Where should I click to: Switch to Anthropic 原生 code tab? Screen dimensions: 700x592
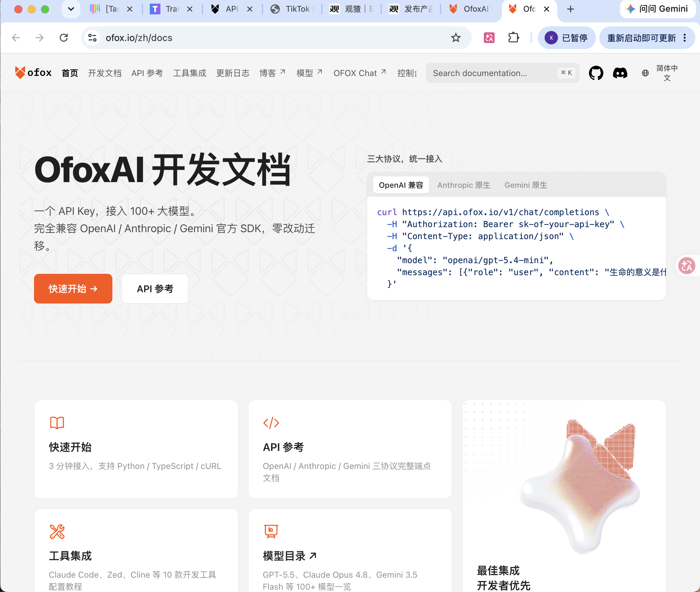coord(464,185)
